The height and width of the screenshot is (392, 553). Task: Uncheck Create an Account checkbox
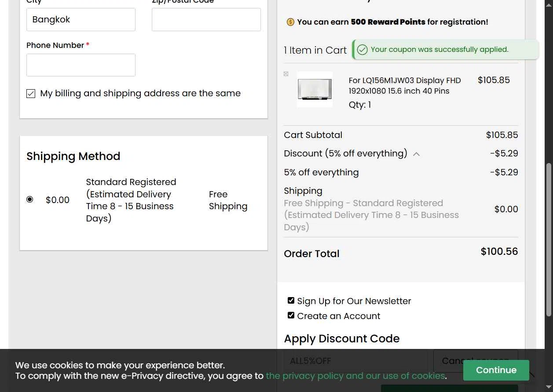click(291, 316)
